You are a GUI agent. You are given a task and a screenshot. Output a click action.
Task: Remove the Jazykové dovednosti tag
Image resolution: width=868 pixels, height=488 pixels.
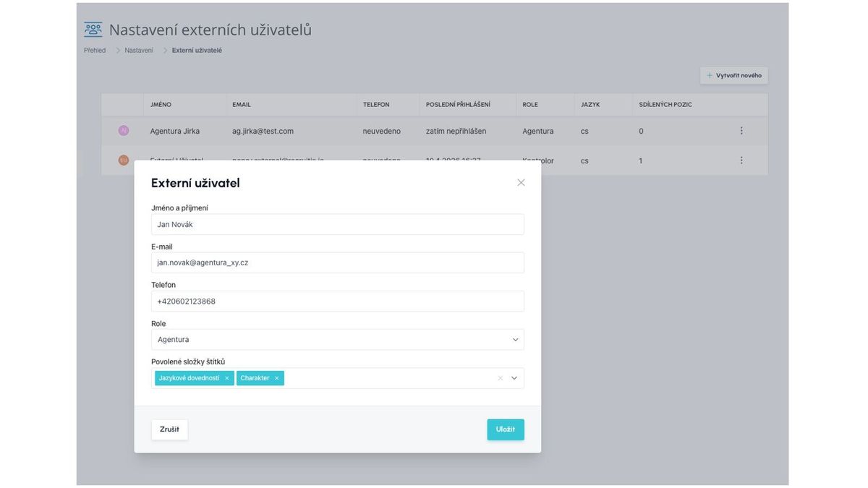tap(226, 378)
